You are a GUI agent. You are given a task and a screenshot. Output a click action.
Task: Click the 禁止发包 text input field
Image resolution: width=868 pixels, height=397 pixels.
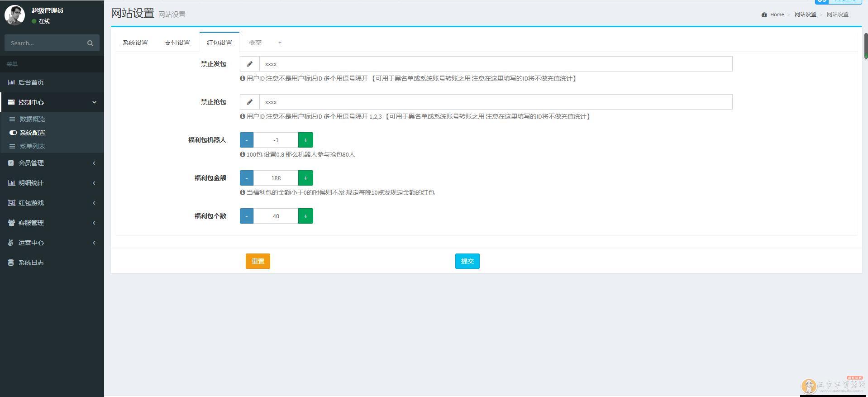tap(496, 64)
